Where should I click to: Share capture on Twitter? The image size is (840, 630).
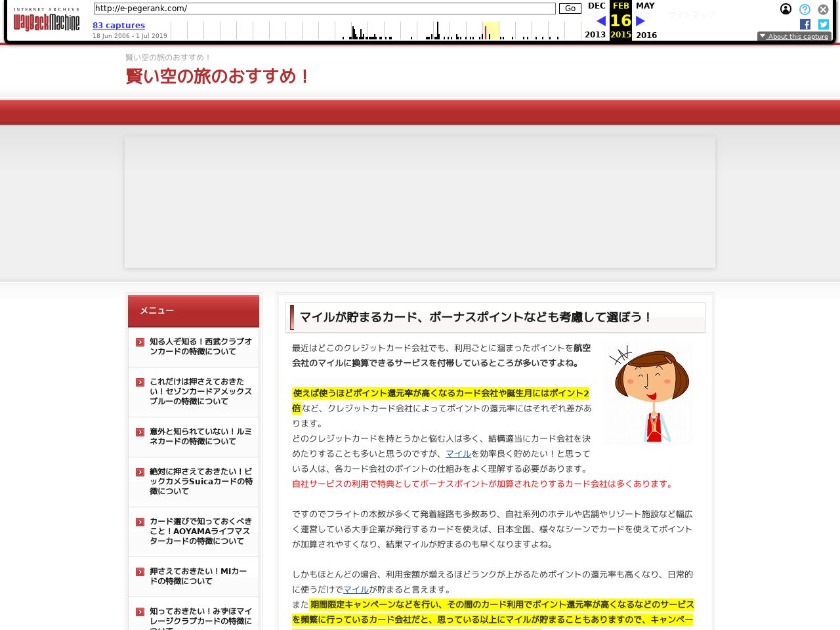point(824,24)
